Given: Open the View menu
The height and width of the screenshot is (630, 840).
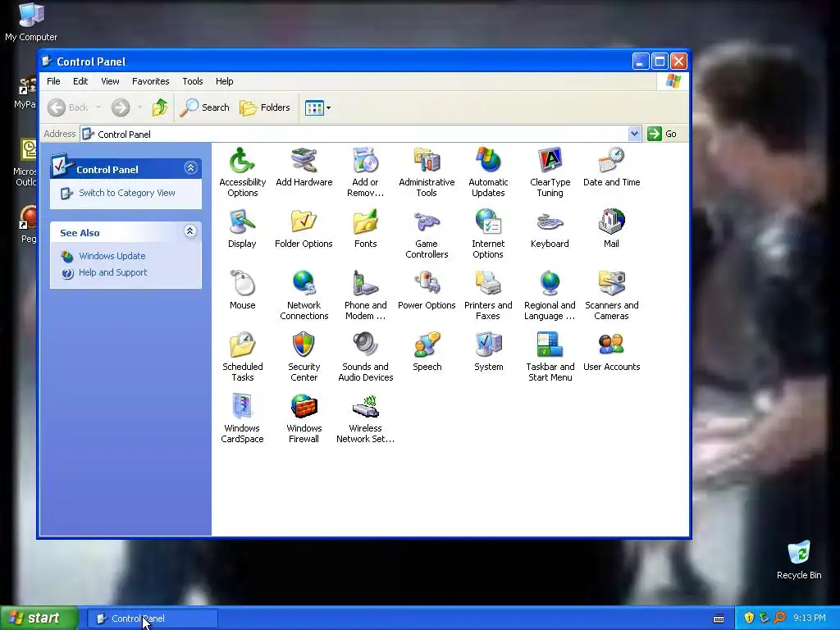Looking at the screenshot, I should (110, 81).
